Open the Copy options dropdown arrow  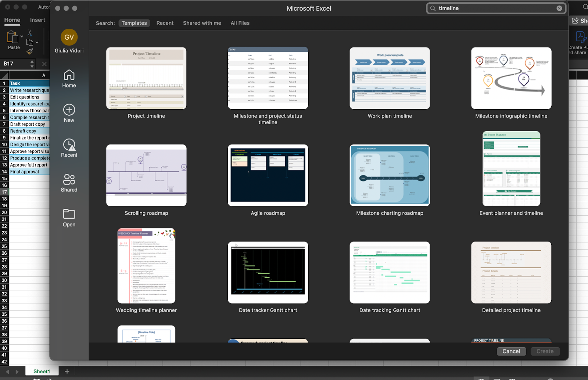(37, 42)
